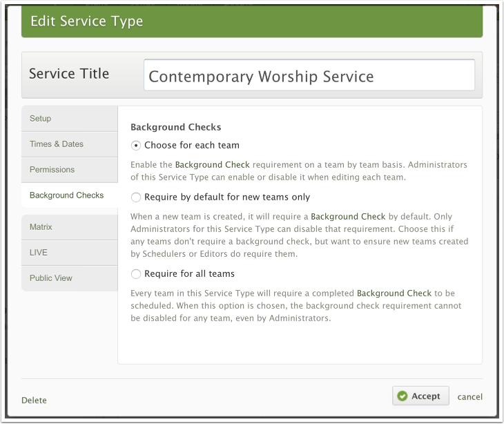Click the 'Edit Service Type' header title
Viewport: 504px width, 424px height.
pos(87,21)
